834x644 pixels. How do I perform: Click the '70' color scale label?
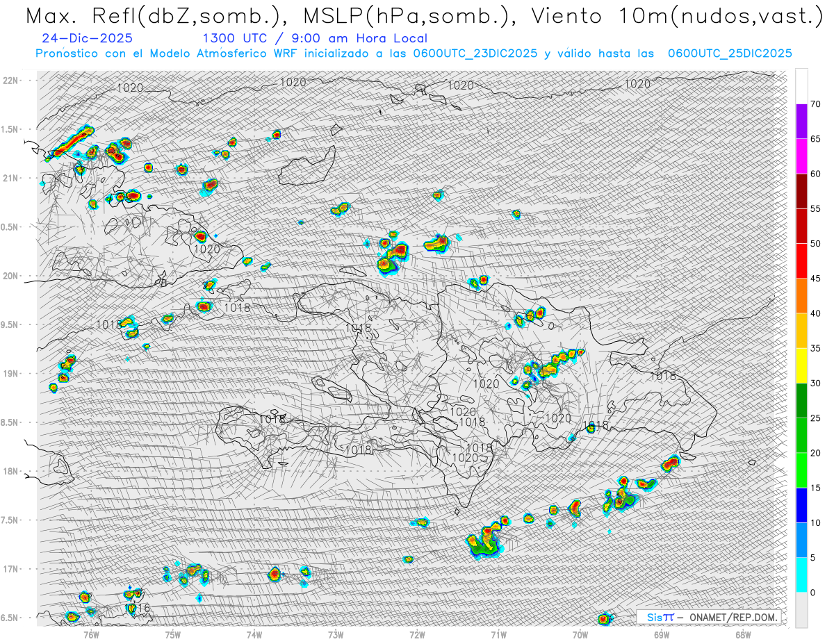pos(815,104)
